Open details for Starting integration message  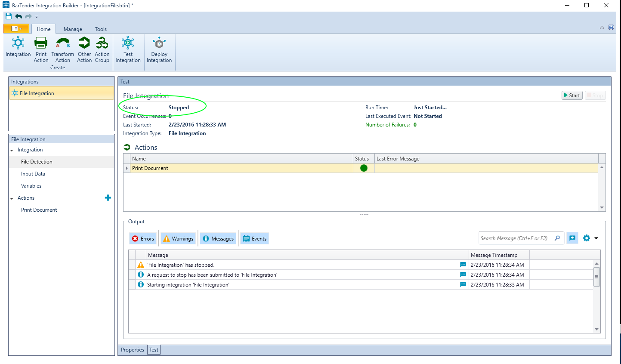(463, 284)
